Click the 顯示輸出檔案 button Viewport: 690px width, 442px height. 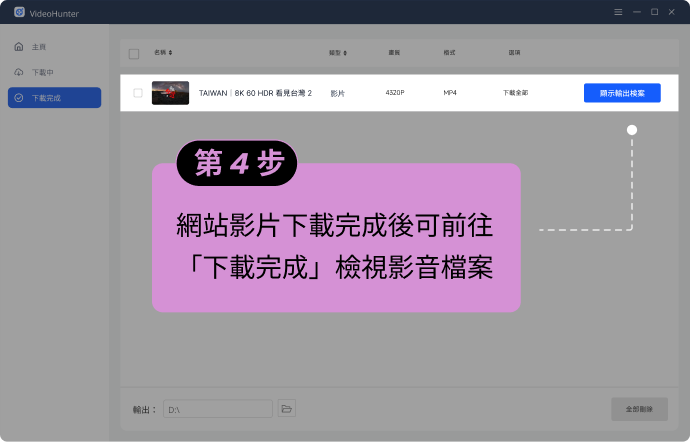tap(622, 93)
